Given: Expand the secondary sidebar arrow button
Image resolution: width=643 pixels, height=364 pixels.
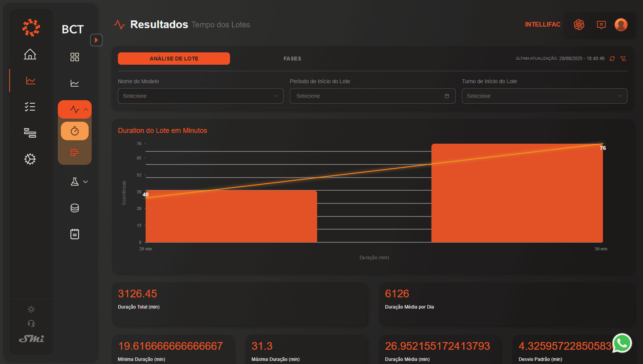Looking at the screenshot, I should (96, 40).
